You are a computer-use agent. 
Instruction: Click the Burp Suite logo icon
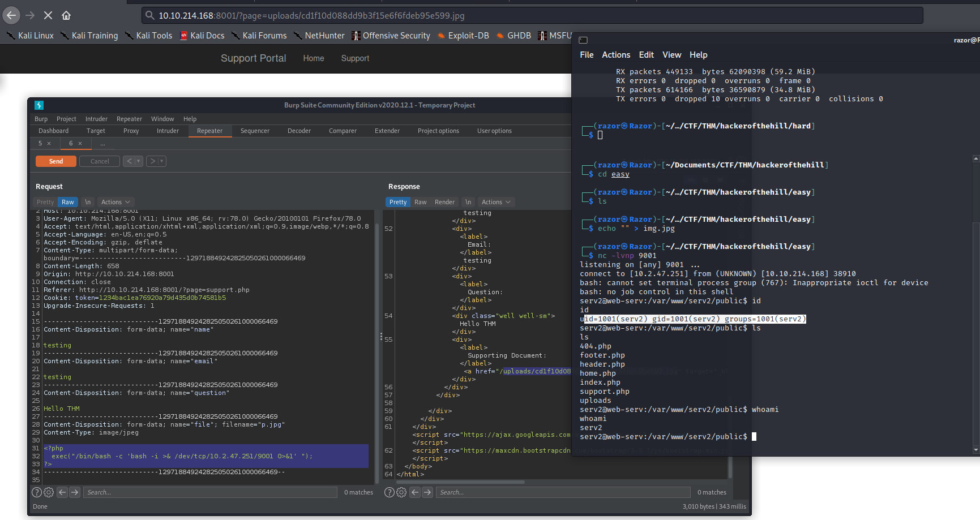coord(39,105)
